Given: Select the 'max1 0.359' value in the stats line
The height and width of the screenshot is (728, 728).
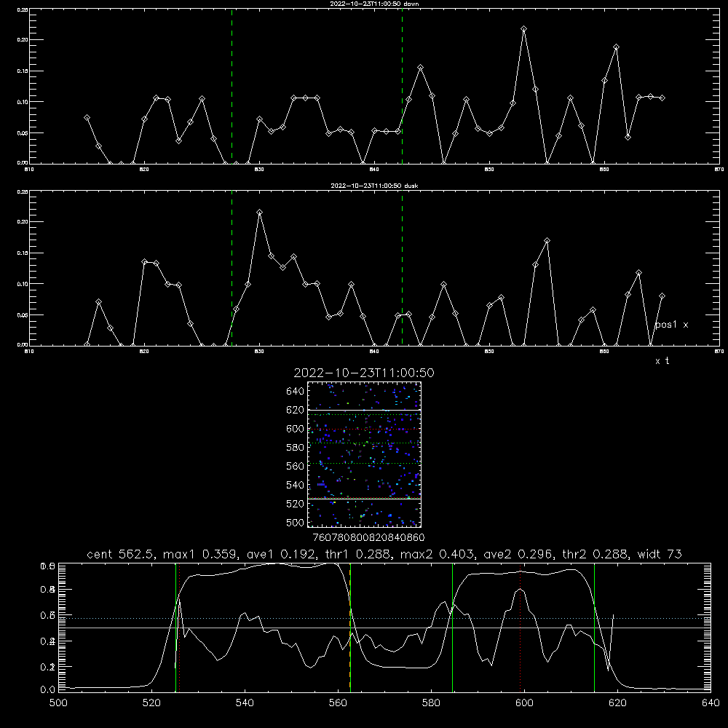Looking at the screenshot, I should click(202, 554).
